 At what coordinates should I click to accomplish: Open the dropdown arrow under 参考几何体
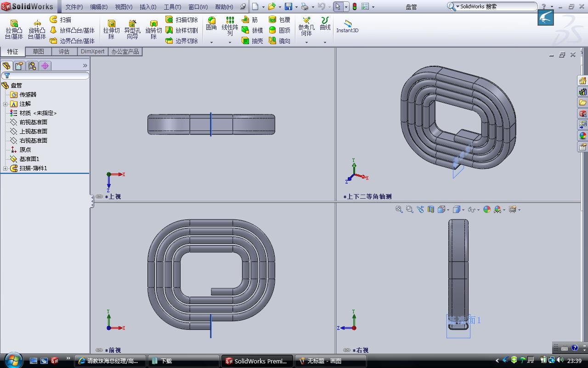click(x=306, y=42)
